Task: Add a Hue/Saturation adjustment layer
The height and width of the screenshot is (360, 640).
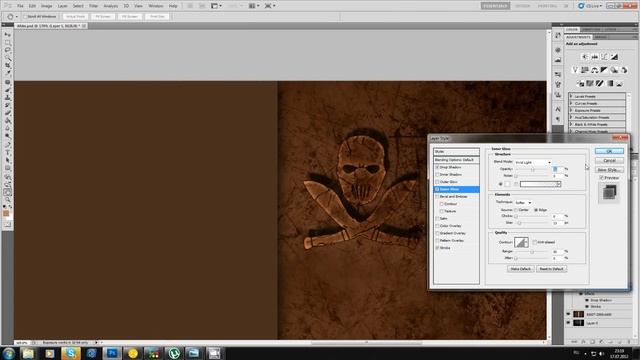Action: (585, 70)
